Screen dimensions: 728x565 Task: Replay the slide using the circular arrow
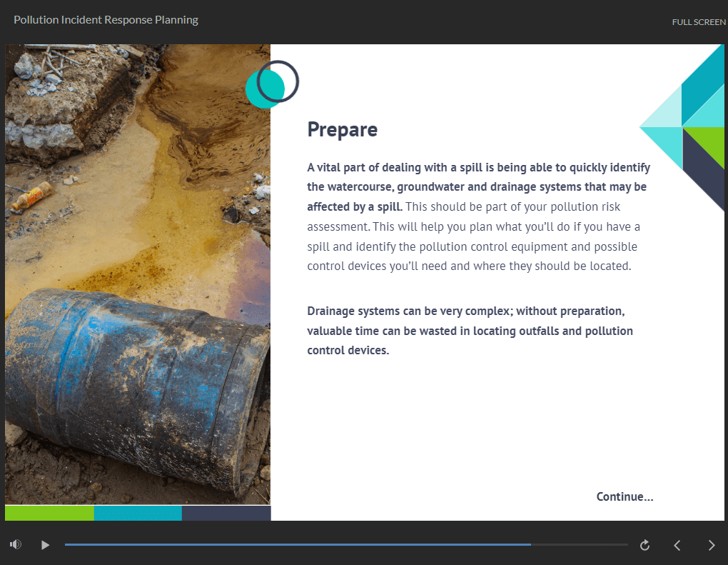point(644,545)
